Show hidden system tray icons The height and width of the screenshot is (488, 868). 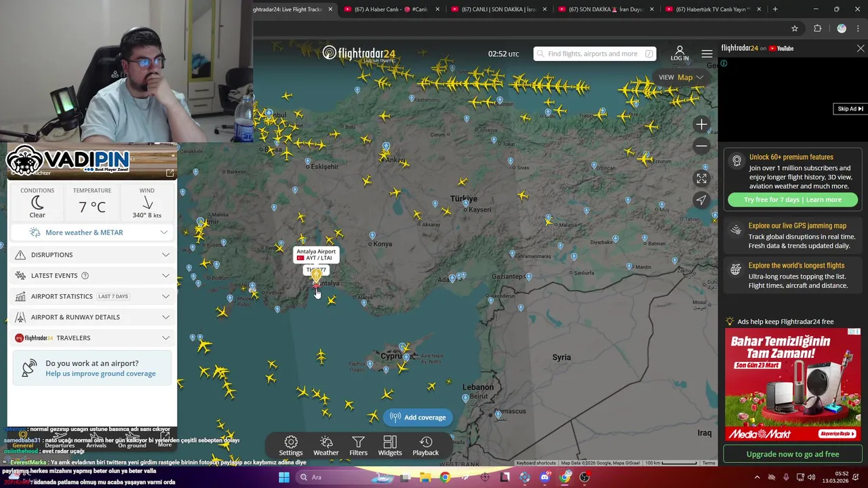[x=757, y=477]
